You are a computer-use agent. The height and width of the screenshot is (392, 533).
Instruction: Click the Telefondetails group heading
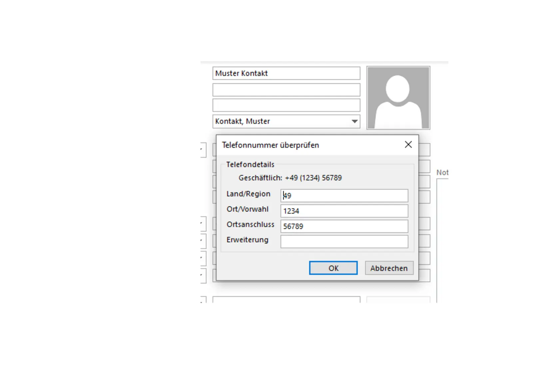coord(250,164)
